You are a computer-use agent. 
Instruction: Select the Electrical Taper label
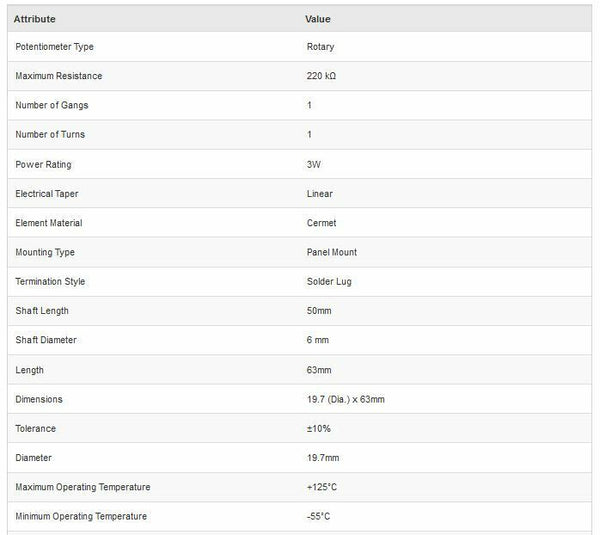pos(48,194)
